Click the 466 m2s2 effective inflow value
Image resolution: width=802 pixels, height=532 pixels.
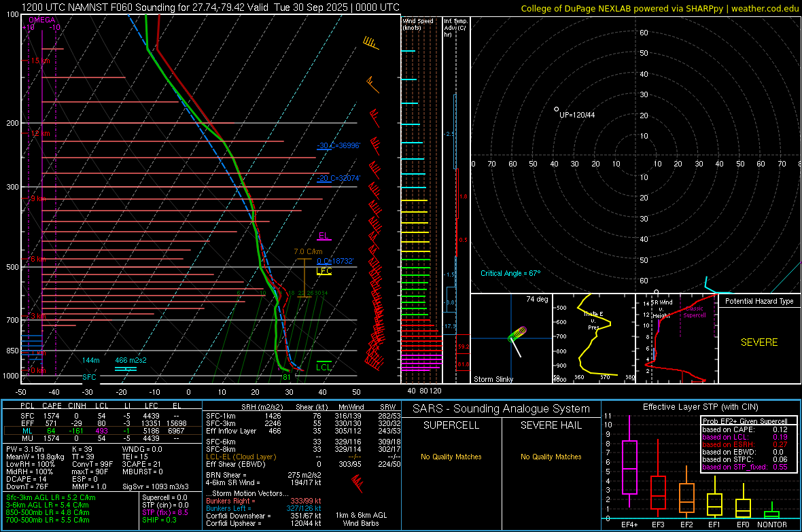[x=130, y=360]
